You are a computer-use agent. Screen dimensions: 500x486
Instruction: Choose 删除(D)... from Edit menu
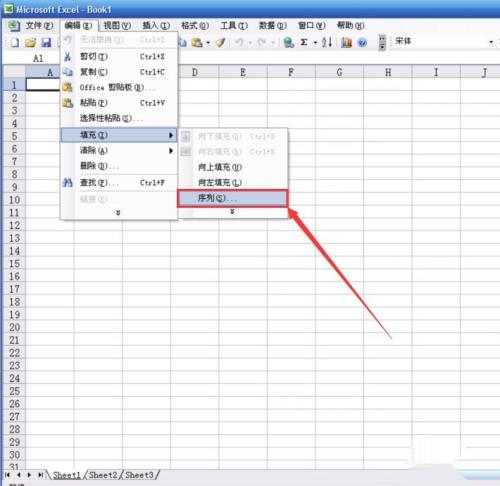pyautogui.click(x=119, y=166)
